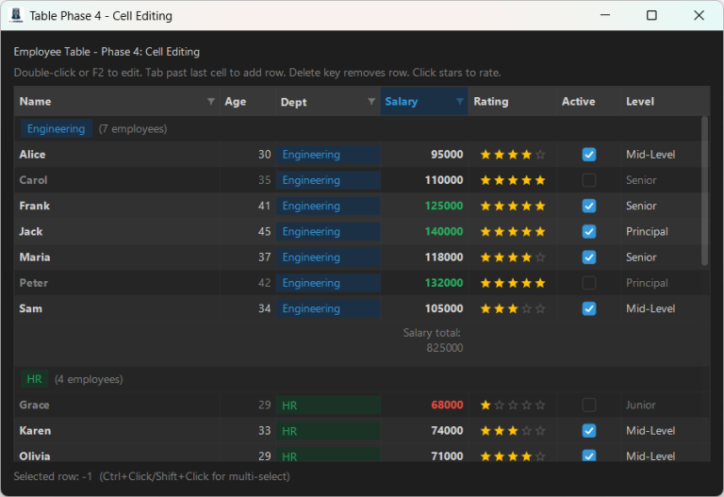
Task: Sort by the Age column header
Action: 247,101
